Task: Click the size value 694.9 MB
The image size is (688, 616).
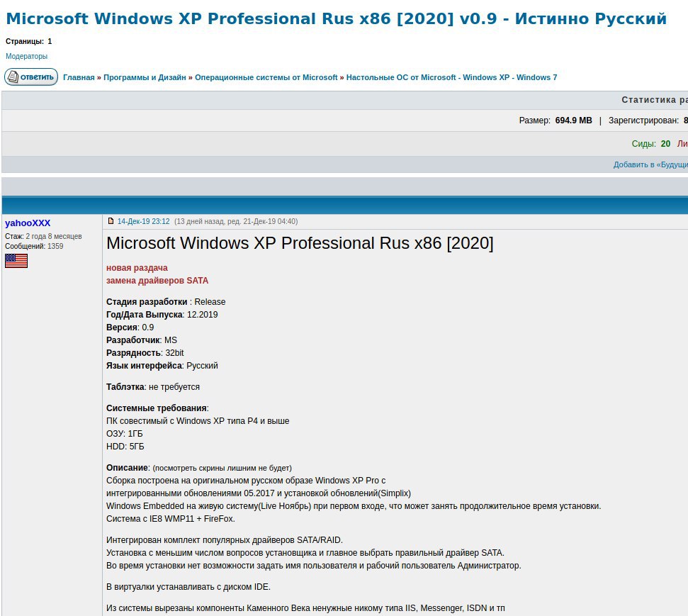Action: click(x=573, y=121)
